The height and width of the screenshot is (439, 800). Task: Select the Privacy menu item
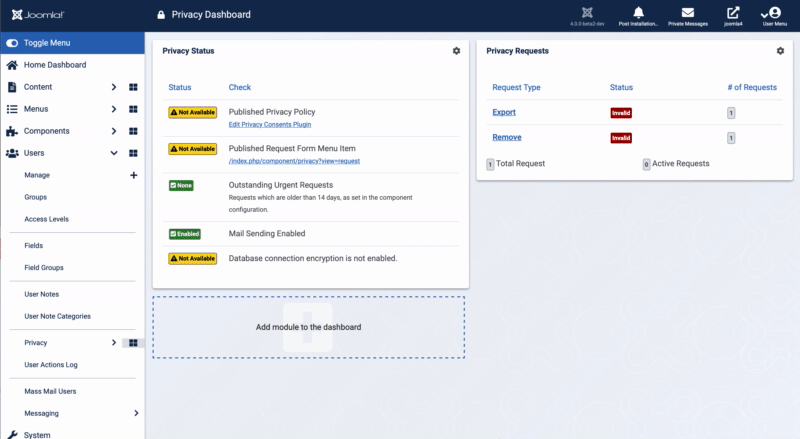tap(36, 343)
